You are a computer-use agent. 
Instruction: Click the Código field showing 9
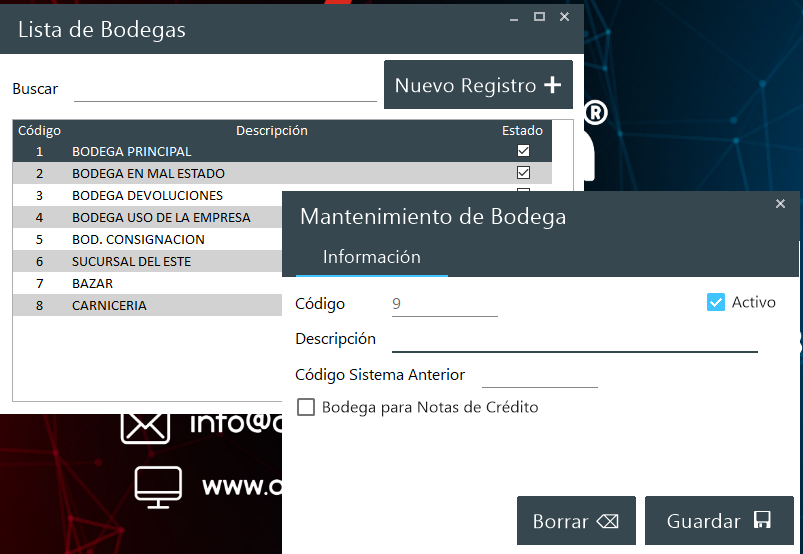(x=444, y=304)
